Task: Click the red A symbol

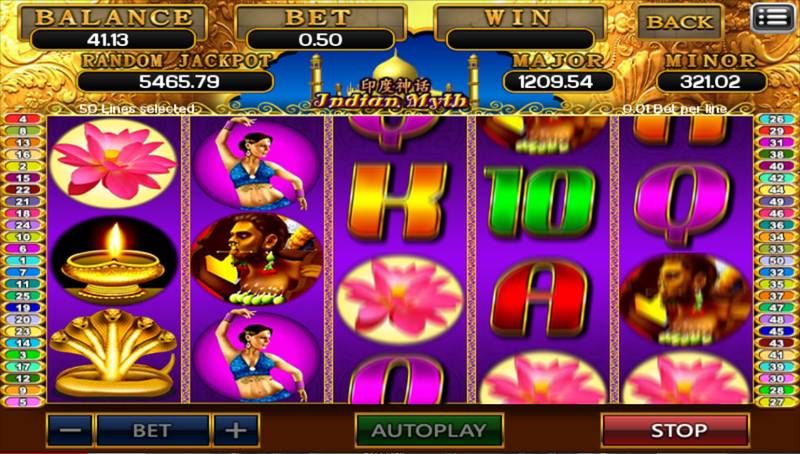Action: click(x=540, y=299)
